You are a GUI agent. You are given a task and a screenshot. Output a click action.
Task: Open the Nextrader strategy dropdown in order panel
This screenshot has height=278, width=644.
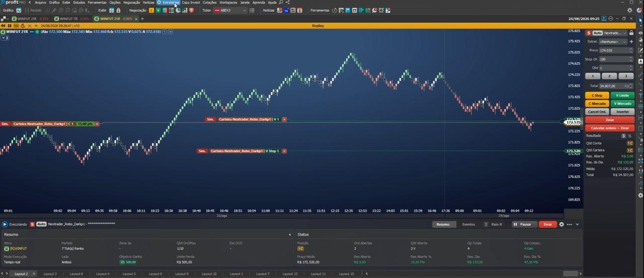615,33
